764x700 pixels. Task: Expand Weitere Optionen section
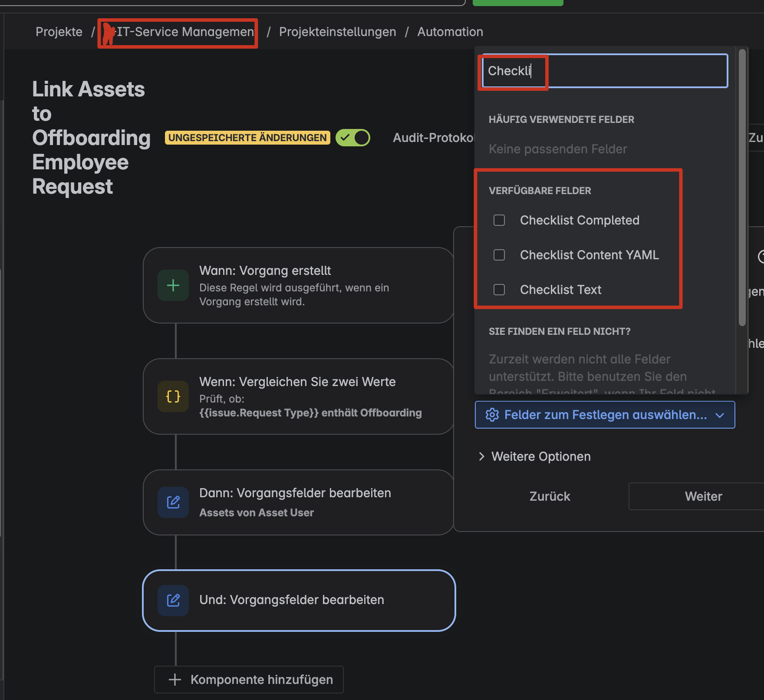tap(540, 456)
